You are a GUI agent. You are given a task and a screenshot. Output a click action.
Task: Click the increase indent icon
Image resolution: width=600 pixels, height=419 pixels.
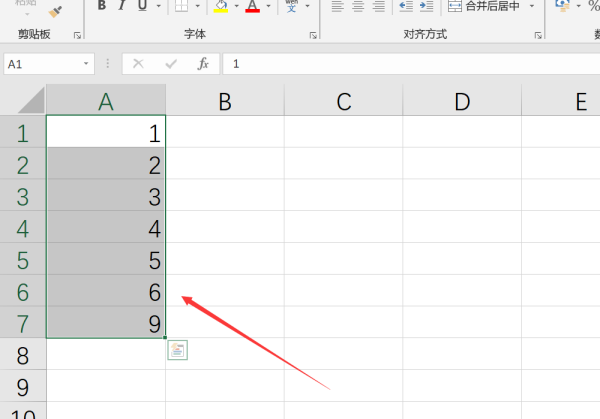427,6
